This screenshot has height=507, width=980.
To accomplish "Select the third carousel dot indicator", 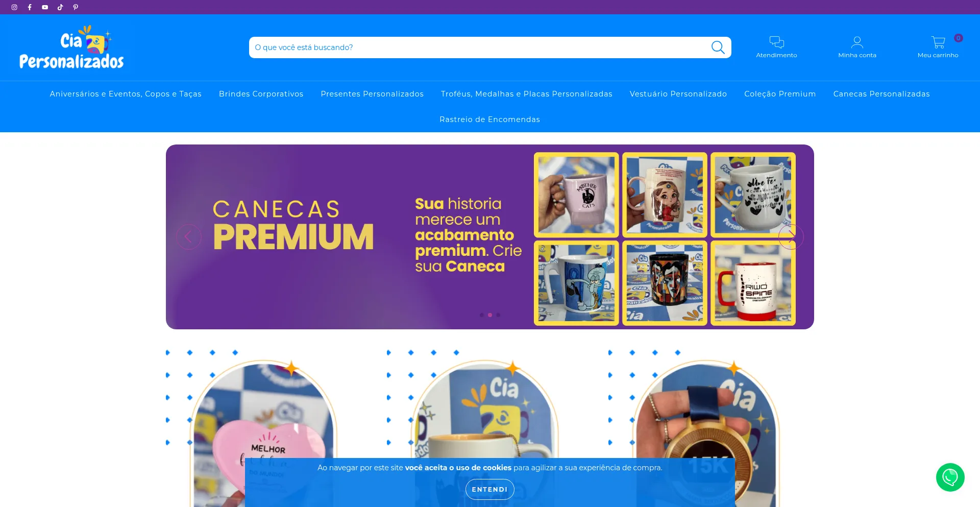I will tap(498, 315).
